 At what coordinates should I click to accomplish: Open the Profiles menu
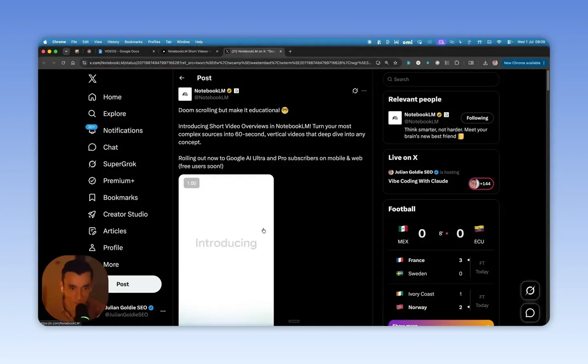pyautogui.click(x=154, y=42)
